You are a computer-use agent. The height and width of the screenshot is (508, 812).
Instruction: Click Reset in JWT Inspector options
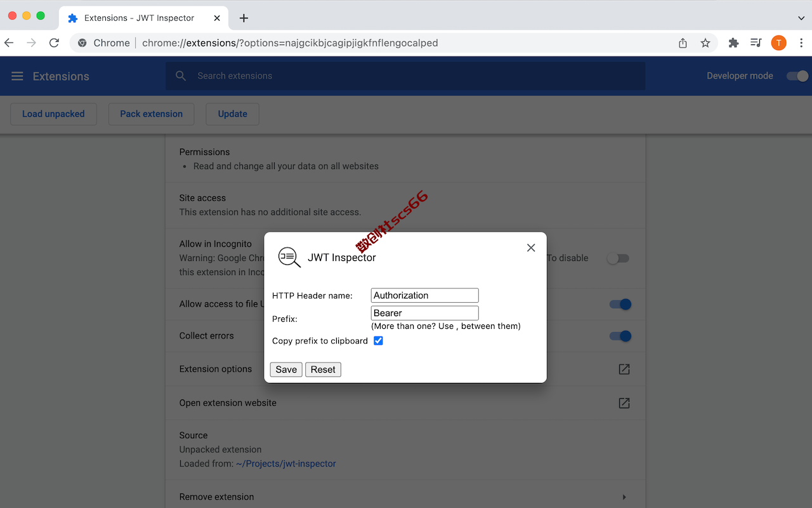pyautogui.click(x=323, y=370)
